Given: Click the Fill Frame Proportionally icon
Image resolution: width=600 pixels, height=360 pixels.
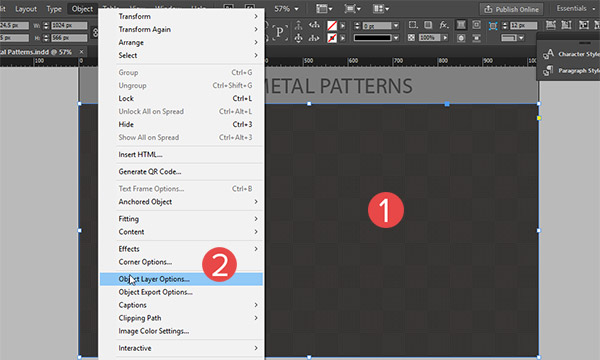Looking at the screenshot, I should (x=551, y=25).
